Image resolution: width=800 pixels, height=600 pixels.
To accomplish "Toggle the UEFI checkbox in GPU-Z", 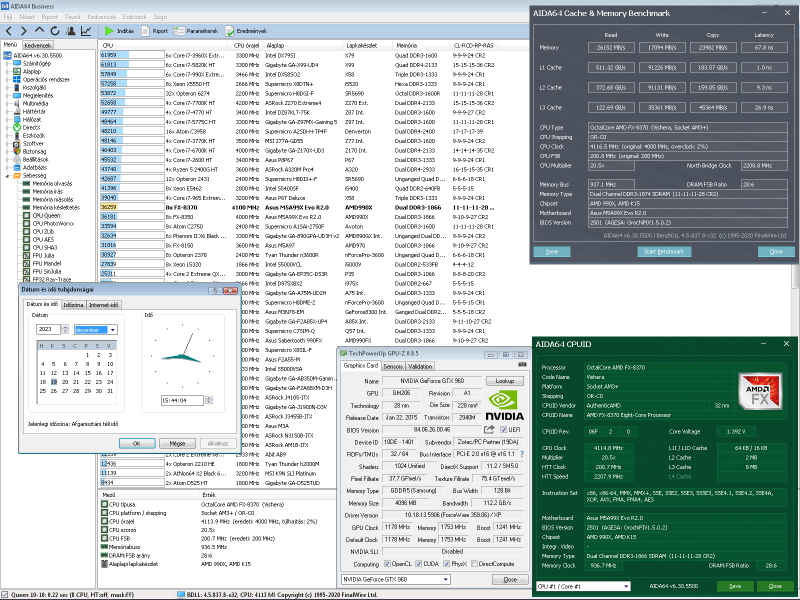I will click(x=504, y=430).
